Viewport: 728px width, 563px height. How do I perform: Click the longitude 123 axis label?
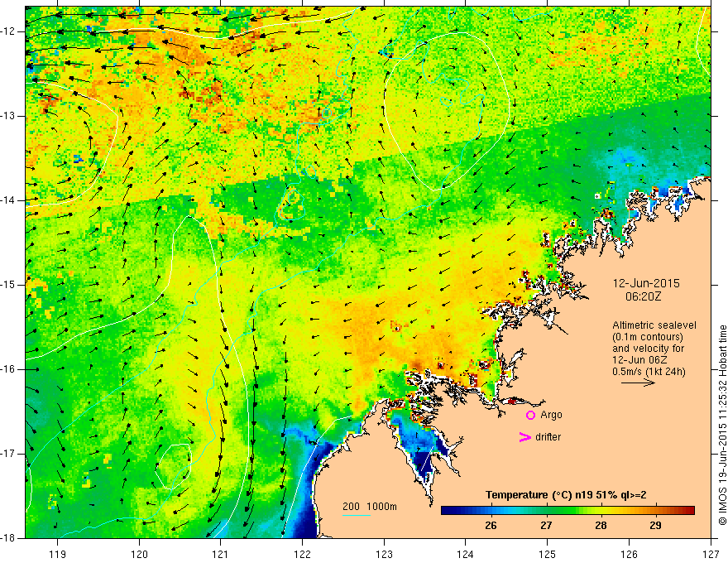pos(384,554)
